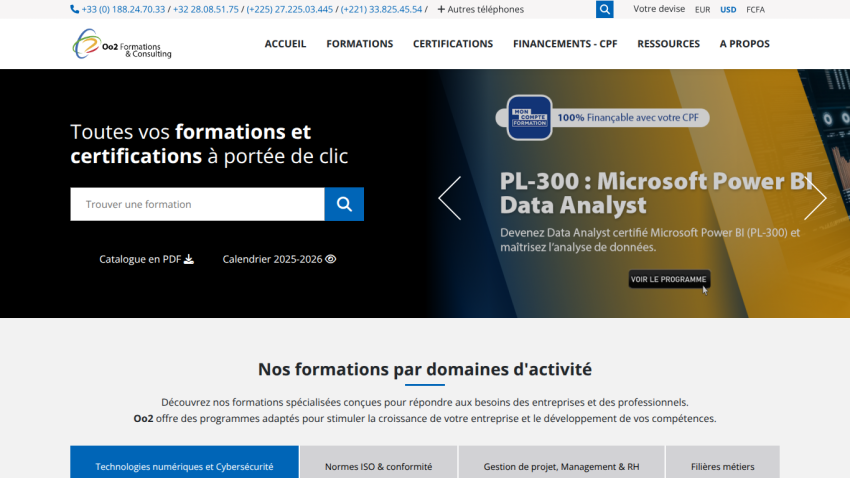Click phone number (+221) 33.825.45.54
Image resolution: width=850 pixels, height=478 pixels.
(x=381, y=9)
